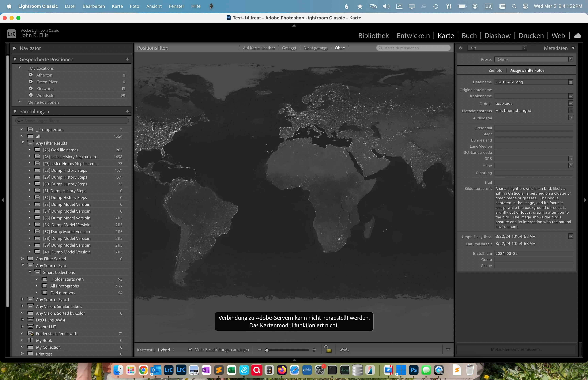588x380 pixels.
Task: Select the Kirkwood saved location radio button
Action: coord(31,88)
